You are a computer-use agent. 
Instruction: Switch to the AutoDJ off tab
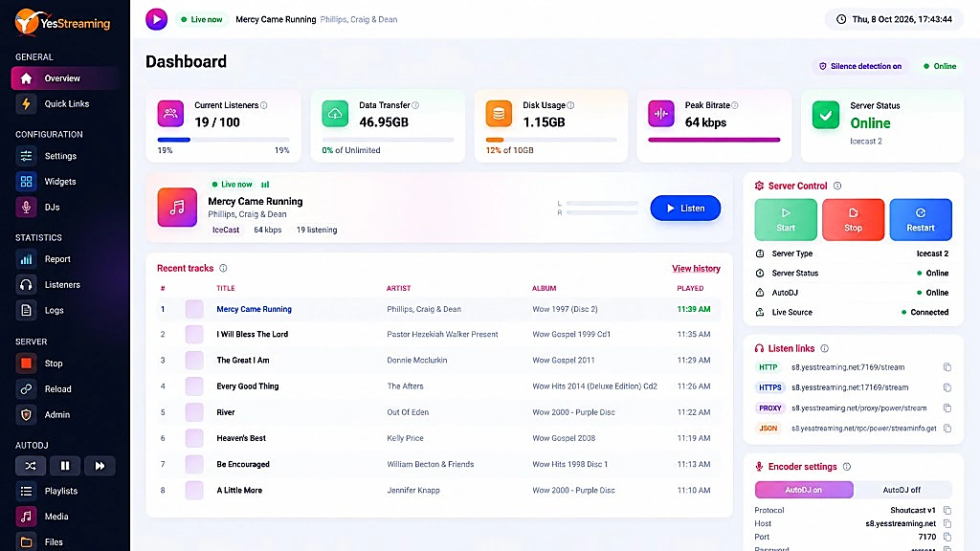pyautogui.click(x=902, y=490)
